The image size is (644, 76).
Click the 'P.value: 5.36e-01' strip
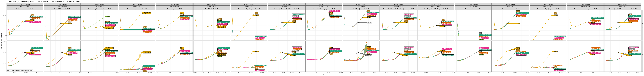tap(399, 7)
